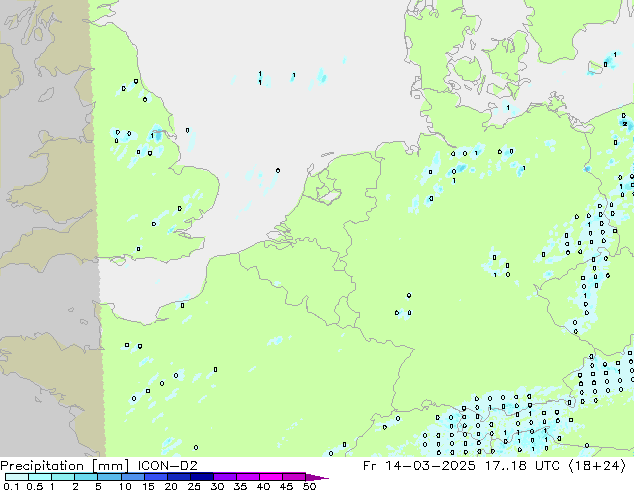Screen dimensions: 634x490
Task: Click the 1–2 mm legend color swatch
Action: pyautogui.click(x=63, y=477)
